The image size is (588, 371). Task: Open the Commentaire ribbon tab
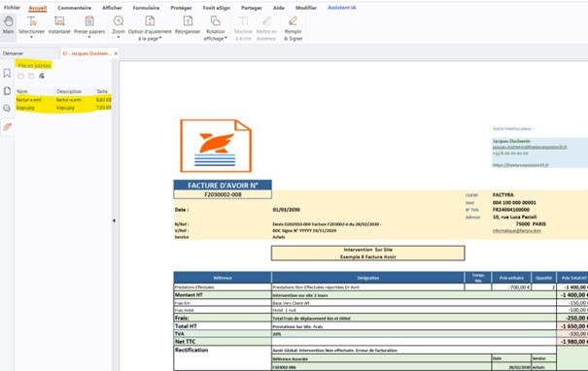(x=74, y=8)
